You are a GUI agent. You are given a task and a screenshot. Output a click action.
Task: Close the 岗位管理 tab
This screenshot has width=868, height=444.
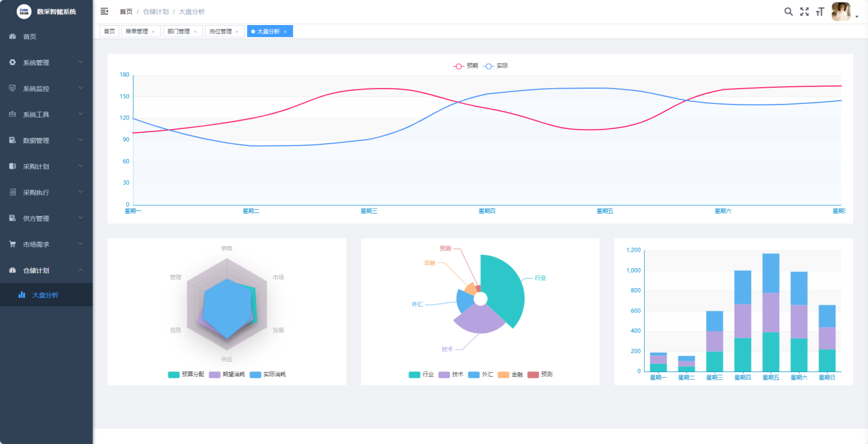pyautogui.click(x=237, y=31)
